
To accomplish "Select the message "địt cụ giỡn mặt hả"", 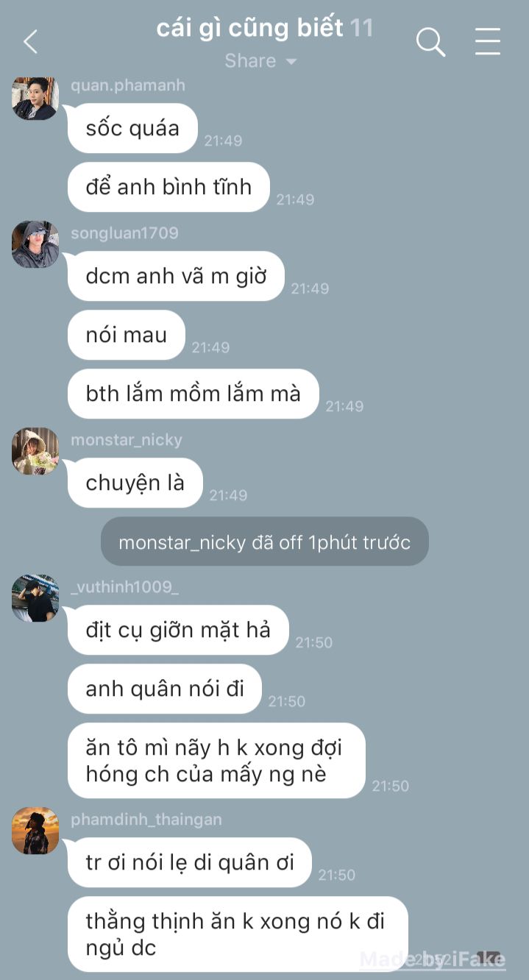I will click(178, 630).
